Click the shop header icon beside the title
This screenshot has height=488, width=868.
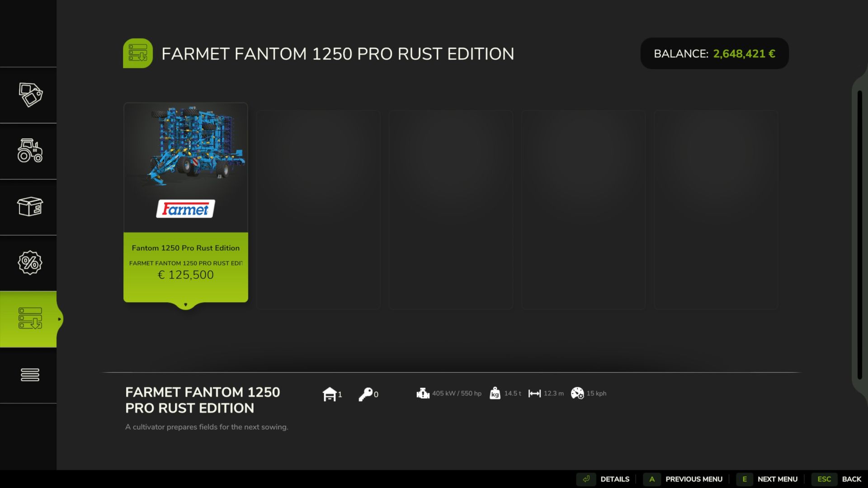click(x=138, y=53)
